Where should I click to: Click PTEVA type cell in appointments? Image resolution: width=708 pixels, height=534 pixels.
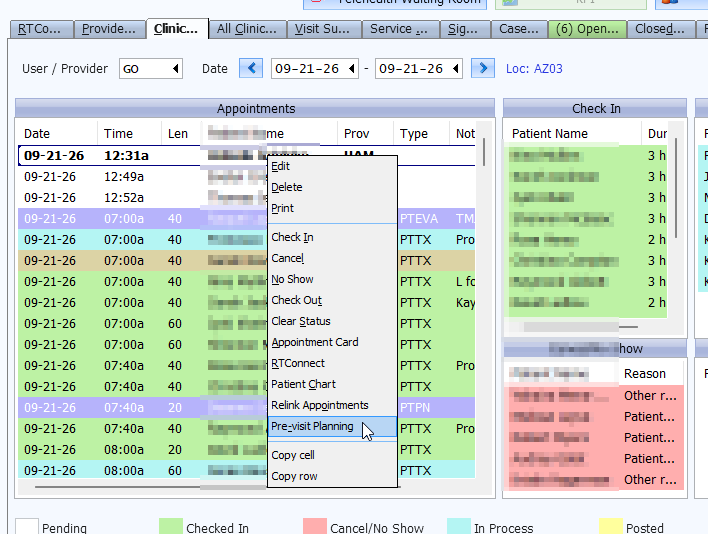coord(419,219)
